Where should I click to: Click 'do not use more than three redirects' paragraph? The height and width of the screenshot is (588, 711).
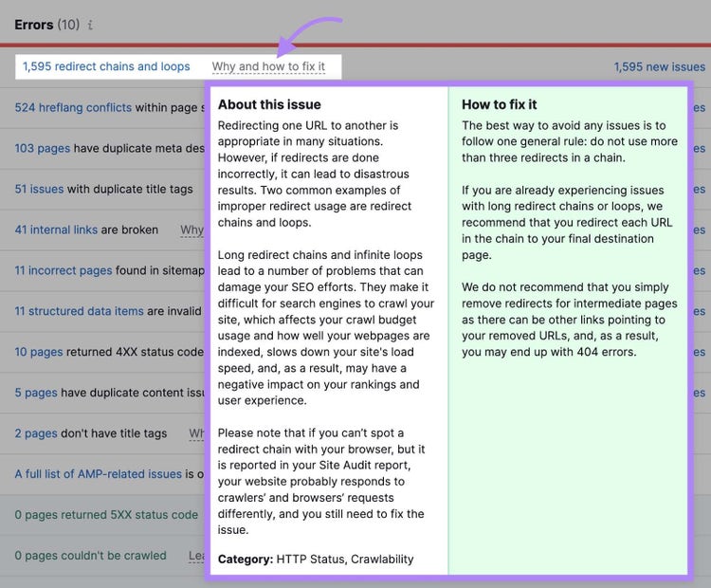pyautogui.click(x=570, y=141)
